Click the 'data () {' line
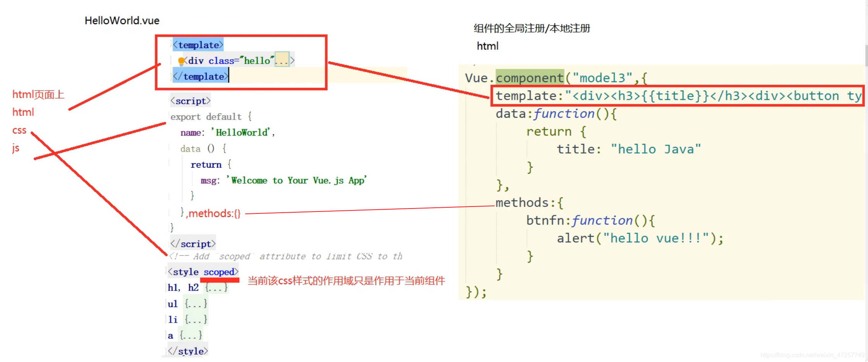Viewport: 868px width, 362px height. [x=203, y=149]
